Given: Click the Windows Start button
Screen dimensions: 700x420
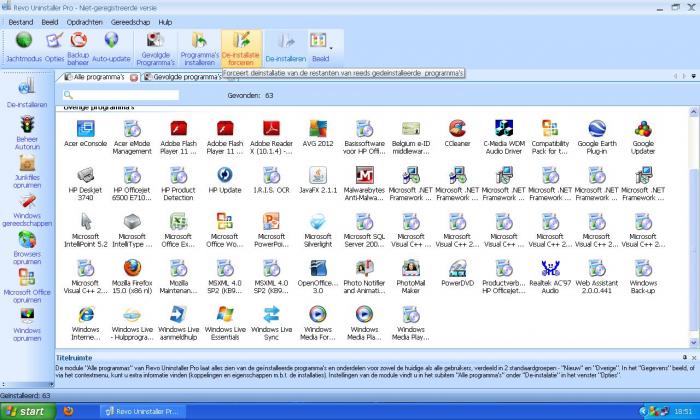Looking at the screenshot, I should click(26, 411).
